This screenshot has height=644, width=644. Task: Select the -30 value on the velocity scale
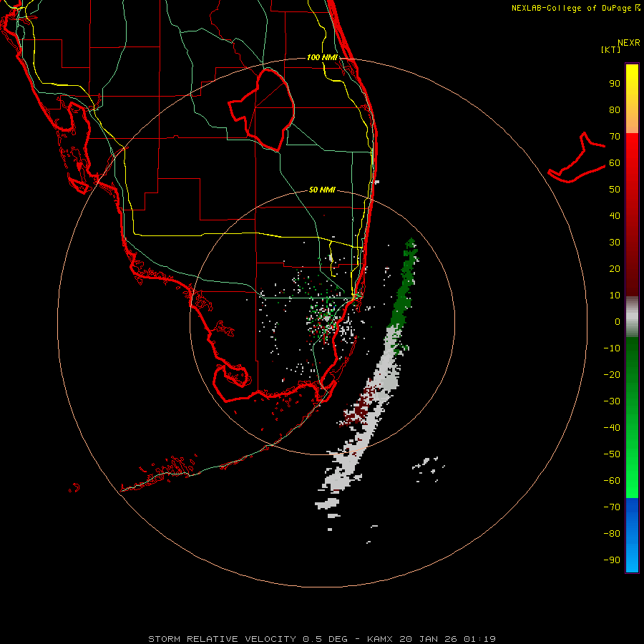(x=612, y=401)
